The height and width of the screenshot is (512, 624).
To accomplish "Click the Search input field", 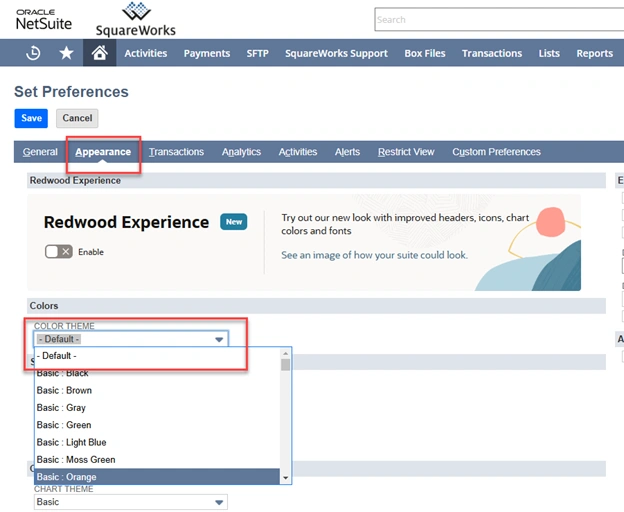I will click(497, 19).
